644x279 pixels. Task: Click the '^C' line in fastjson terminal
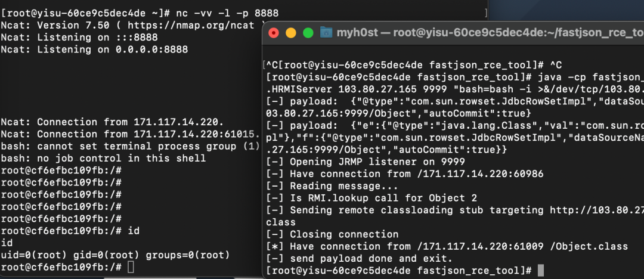click(412, 65)
